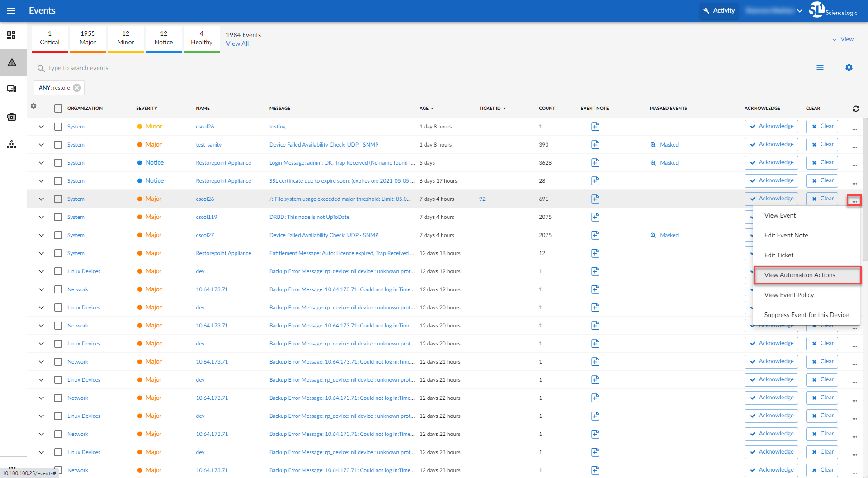868x478 pixels.
Task: Click the Masked magnifier icon for test_sanity
Action: coord(653,145)
